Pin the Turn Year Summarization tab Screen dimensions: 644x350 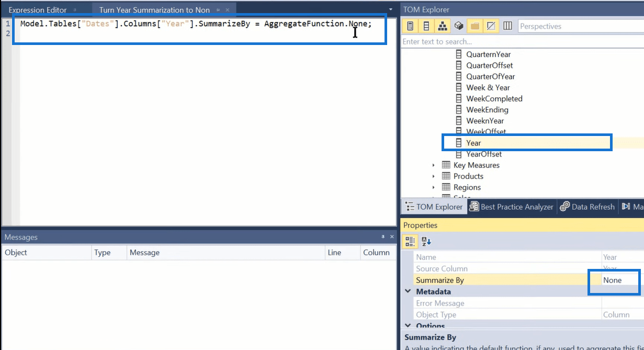pyautogui.click(x=218, y=10)
